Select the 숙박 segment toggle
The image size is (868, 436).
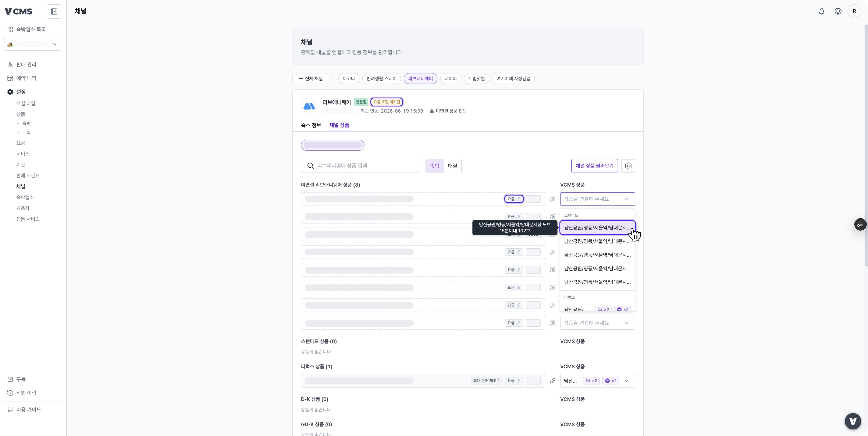point(434,166)
